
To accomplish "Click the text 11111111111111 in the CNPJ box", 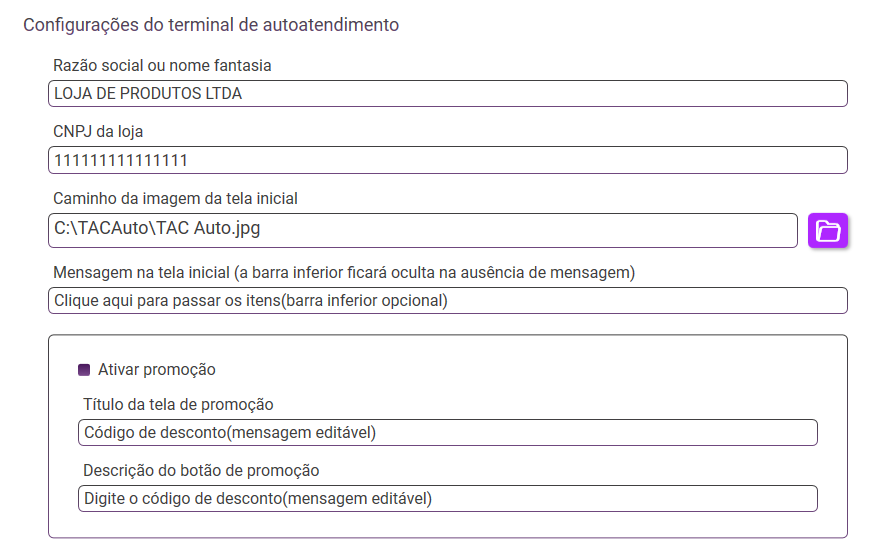I will [x=121, y=160].
